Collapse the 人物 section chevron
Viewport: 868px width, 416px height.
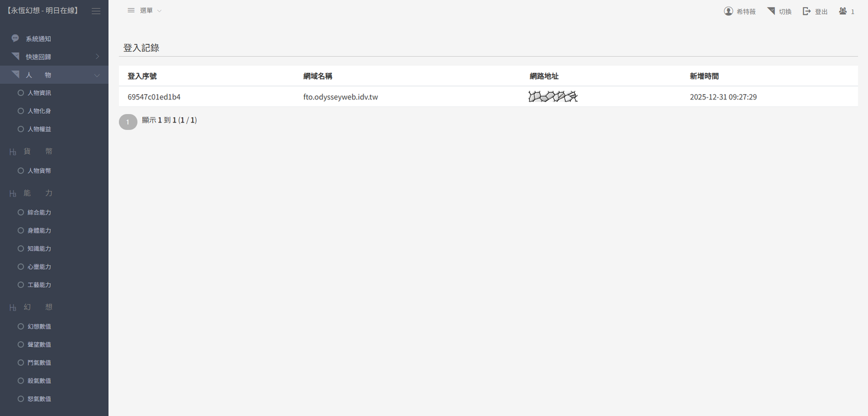coord(97,75)
